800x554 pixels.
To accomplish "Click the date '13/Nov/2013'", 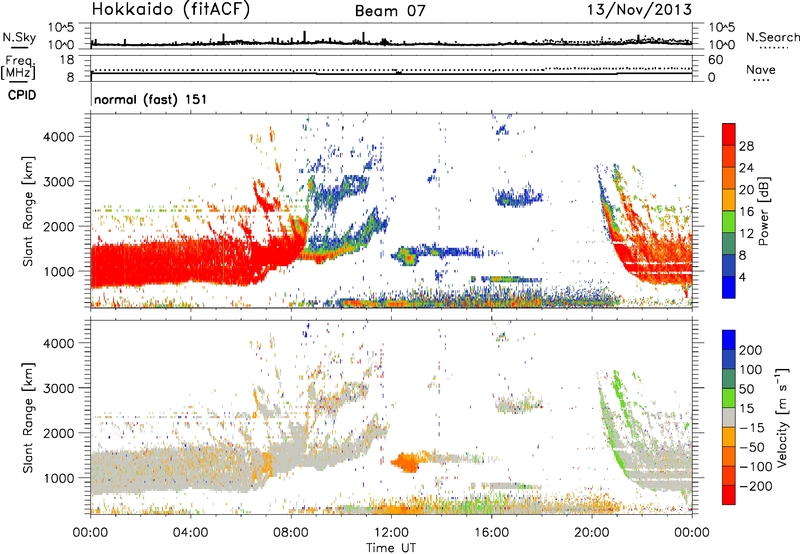I will click(x=640, y=9).
